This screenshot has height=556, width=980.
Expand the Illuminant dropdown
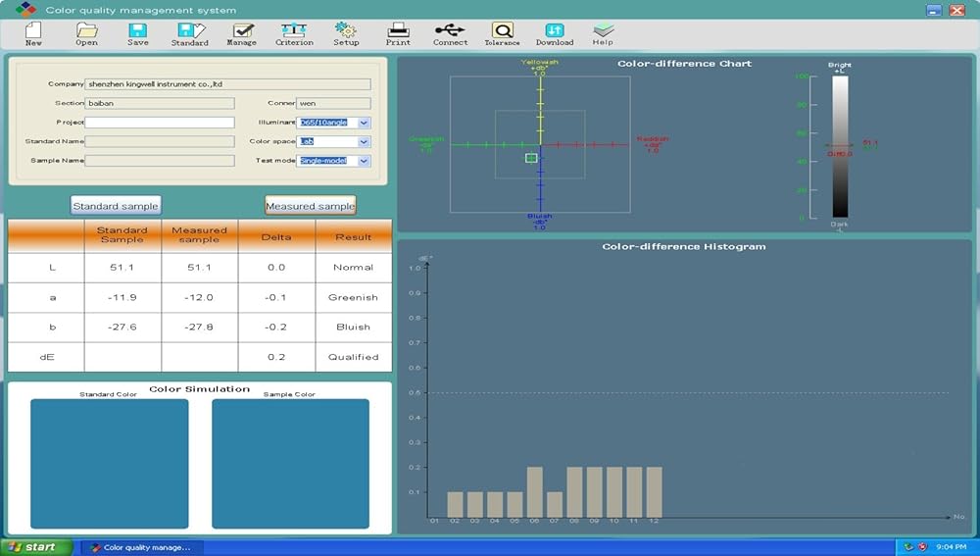(364, 123)
